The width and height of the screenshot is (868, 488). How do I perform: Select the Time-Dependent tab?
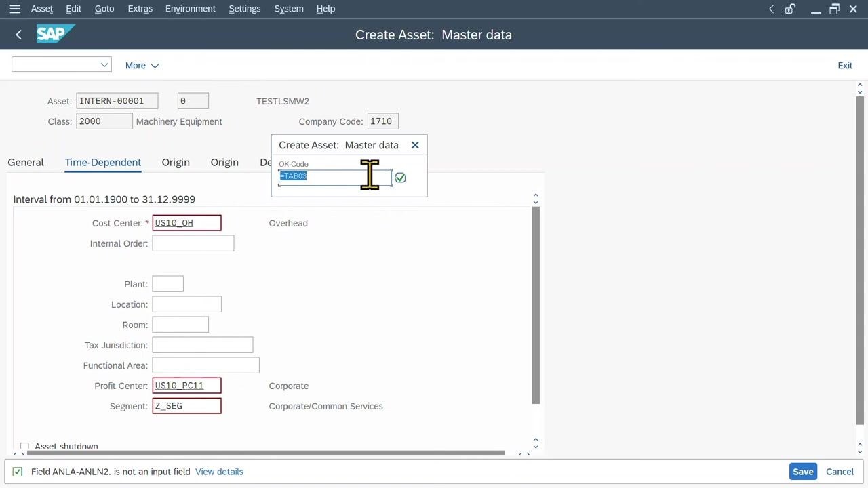click(103, 163)
